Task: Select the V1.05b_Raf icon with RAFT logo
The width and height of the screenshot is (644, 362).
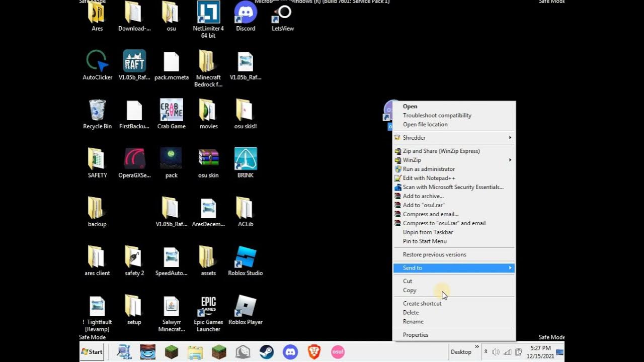Action: tap(134, 65)
